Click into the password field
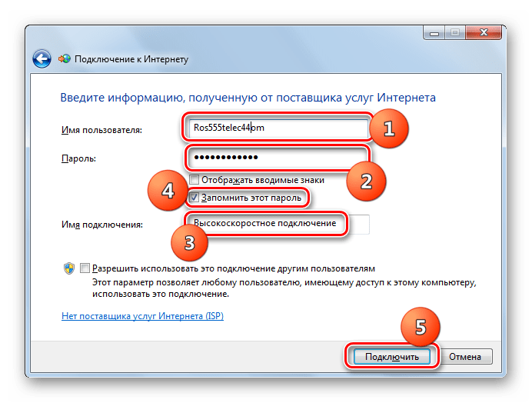 (278, 158)
